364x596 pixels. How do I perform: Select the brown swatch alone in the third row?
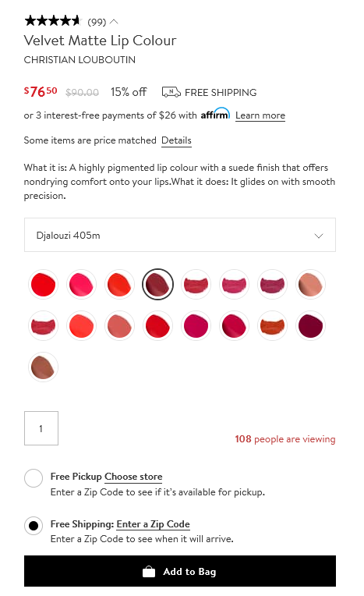click(44, 367)
